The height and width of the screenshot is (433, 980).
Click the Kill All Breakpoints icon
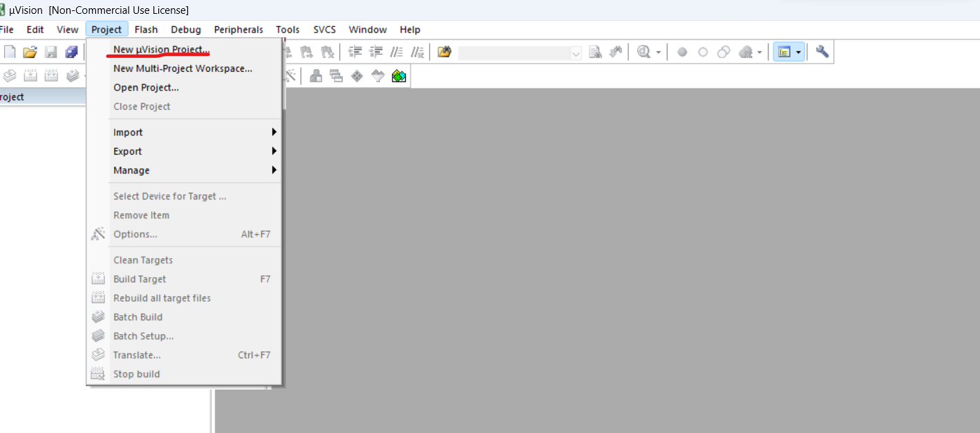(x=746, y=52)
